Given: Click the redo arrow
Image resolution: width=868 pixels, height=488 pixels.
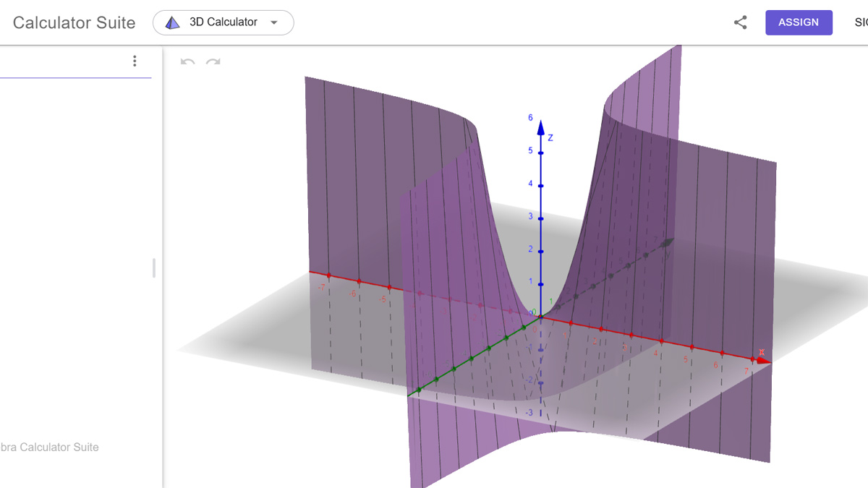Looking at the screenshot, I should click(213, 61).
